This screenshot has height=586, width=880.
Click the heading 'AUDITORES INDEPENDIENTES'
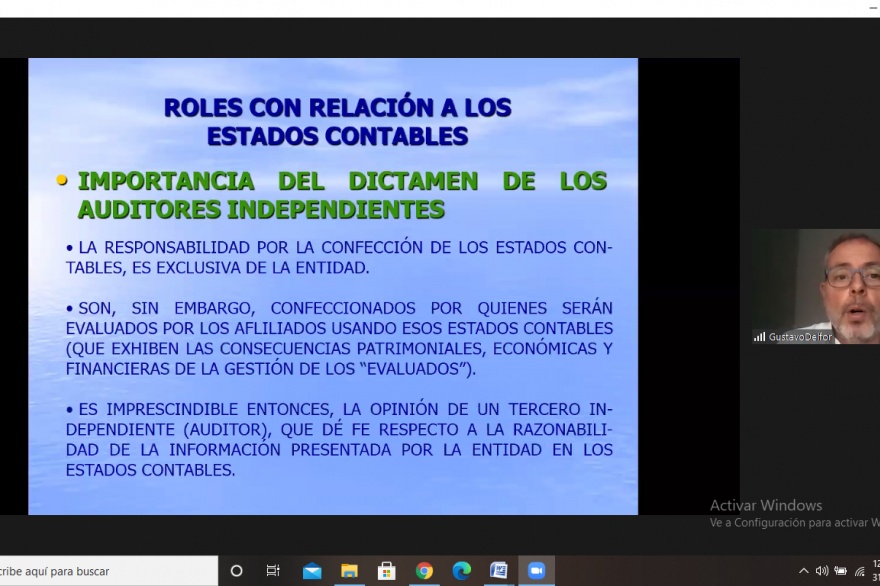tap(261, 209)
